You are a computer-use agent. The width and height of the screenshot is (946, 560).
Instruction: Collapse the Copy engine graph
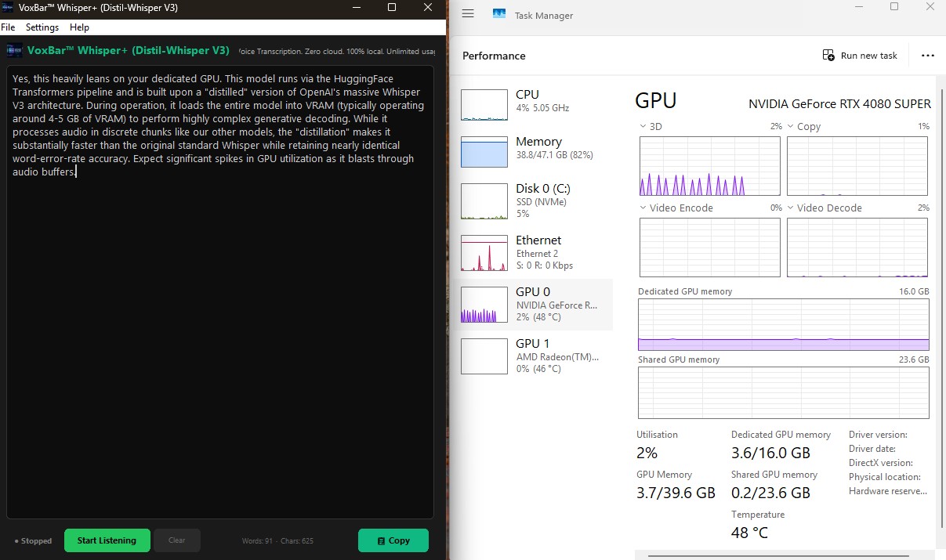click(788, 126)
